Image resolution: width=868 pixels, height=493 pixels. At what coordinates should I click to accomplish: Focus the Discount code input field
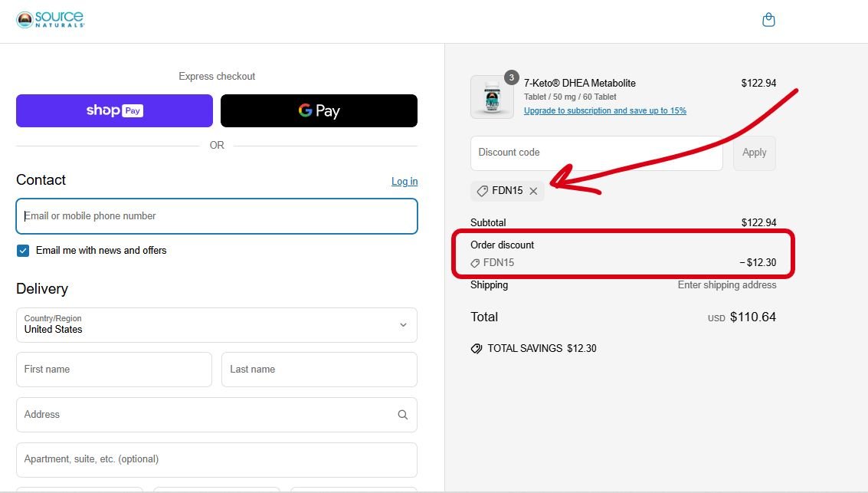click(597, 153)
